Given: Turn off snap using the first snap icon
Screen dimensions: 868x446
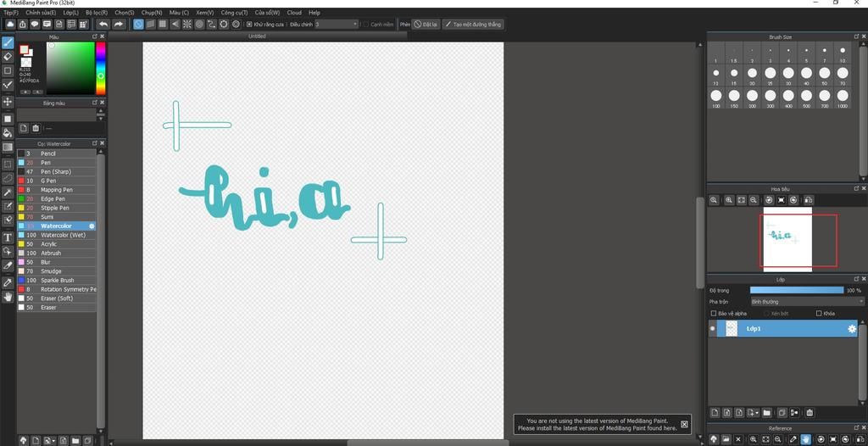Looking at the screenshot, I should tap(138, 25).
